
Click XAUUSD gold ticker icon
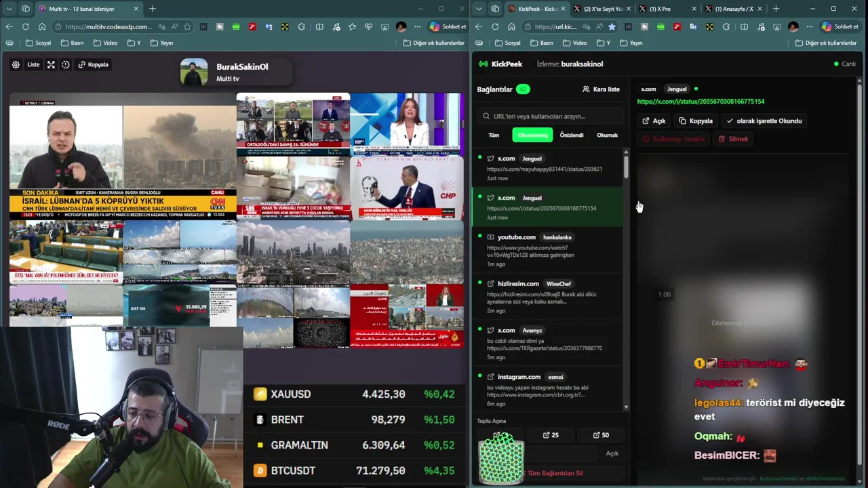260,394
